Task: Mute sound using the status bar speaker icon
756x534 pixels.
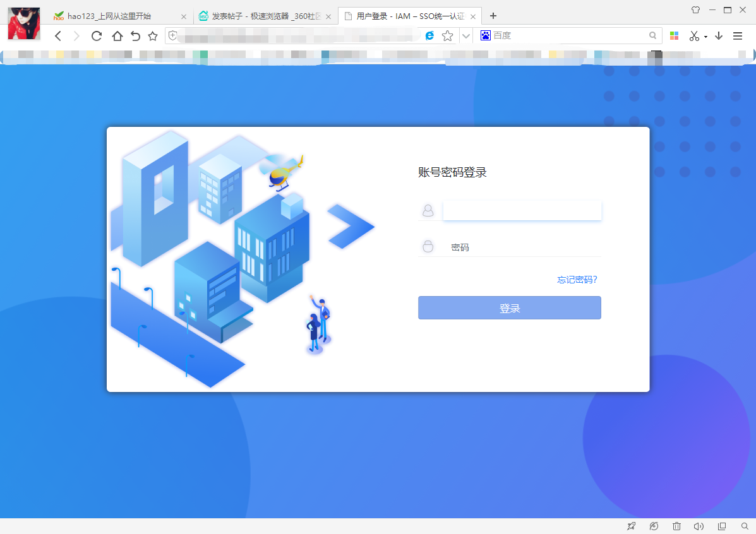Action: [699, 526]
